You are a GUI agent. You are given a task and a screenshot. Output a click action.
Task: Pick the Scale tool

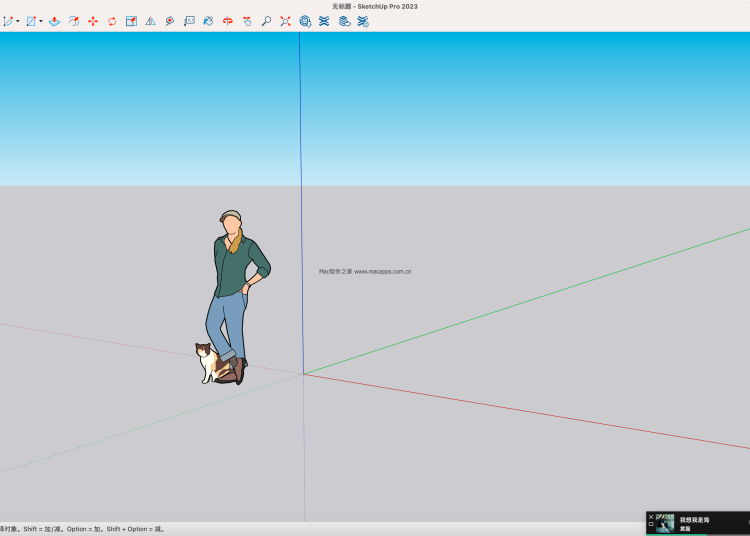coord(131,21)
